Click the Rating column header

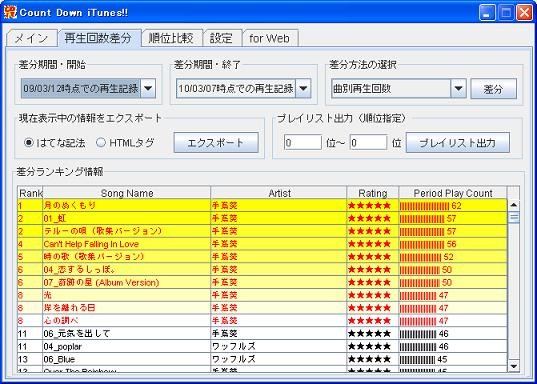373,193
